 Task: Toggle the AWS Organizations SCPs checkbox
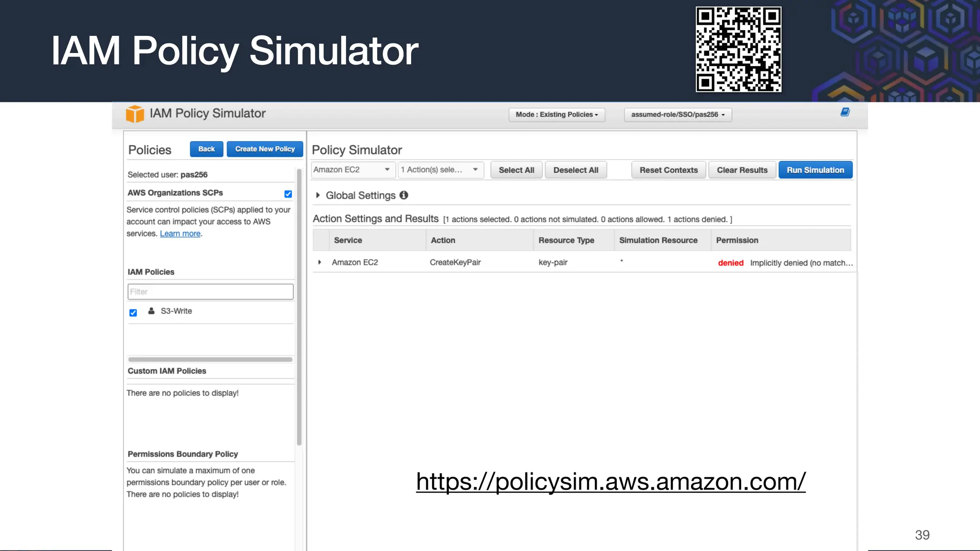point(288,194)
